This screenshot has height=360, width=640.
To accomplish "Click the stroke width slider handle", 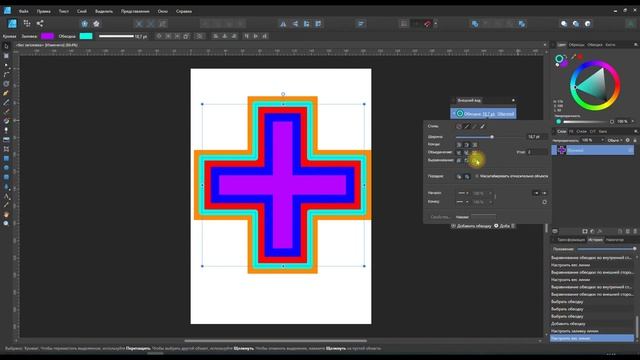I will [x=492, y=137].
